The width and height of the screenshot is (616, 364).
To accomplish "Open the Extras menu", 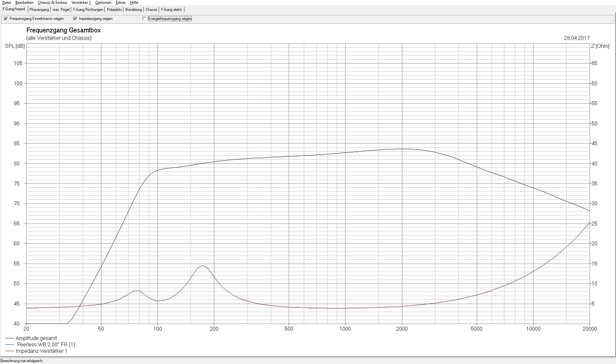I will click(x=121, y=3).
